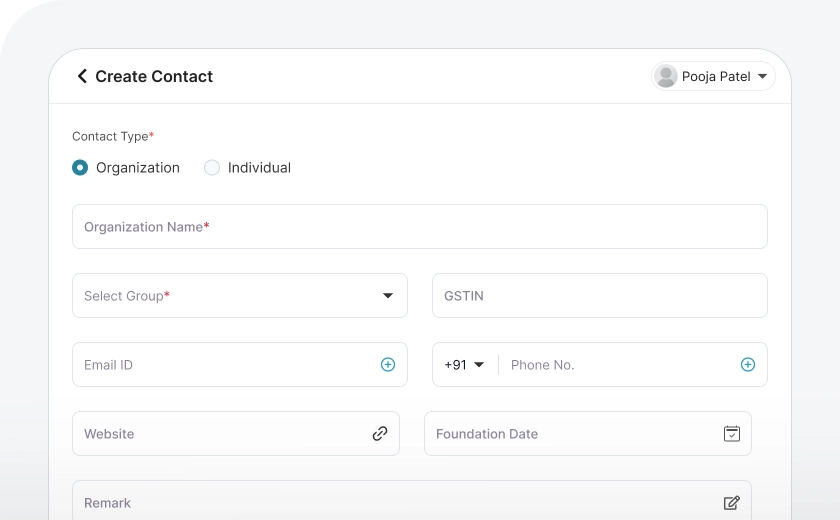Screen dimensions: 840x520
Task: Click into the Remark text field
Action: point(390,503)
